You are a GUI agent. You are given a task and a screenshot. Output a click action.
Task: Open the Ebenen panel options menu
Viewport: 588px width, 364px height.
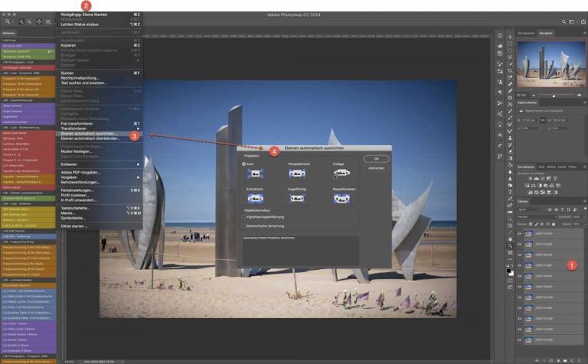(x=585, y=201)
